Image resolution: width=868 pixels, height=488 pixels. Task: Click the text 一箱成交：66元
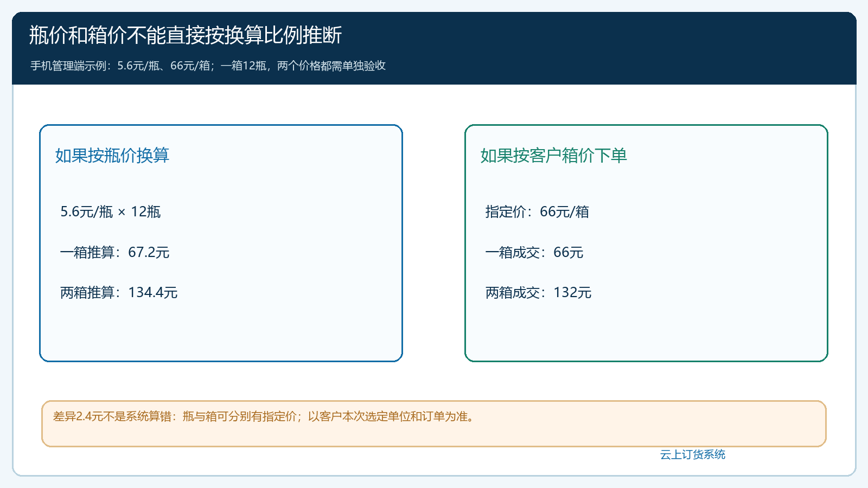coord(534,252)
